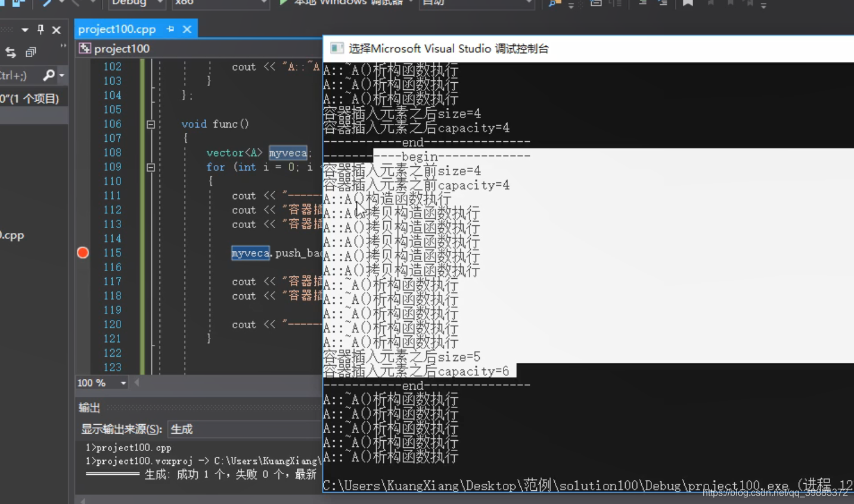The image size is (854, 504).
Task: Open the project100 scope navigation dropdown
Action: 200,48
